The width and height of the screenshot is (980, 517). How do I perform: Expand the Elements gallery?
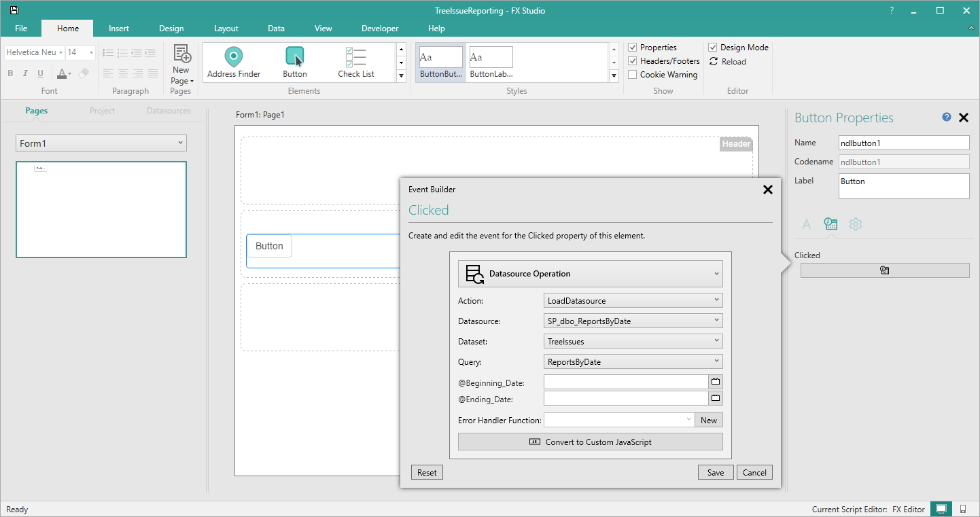(401, 75)
